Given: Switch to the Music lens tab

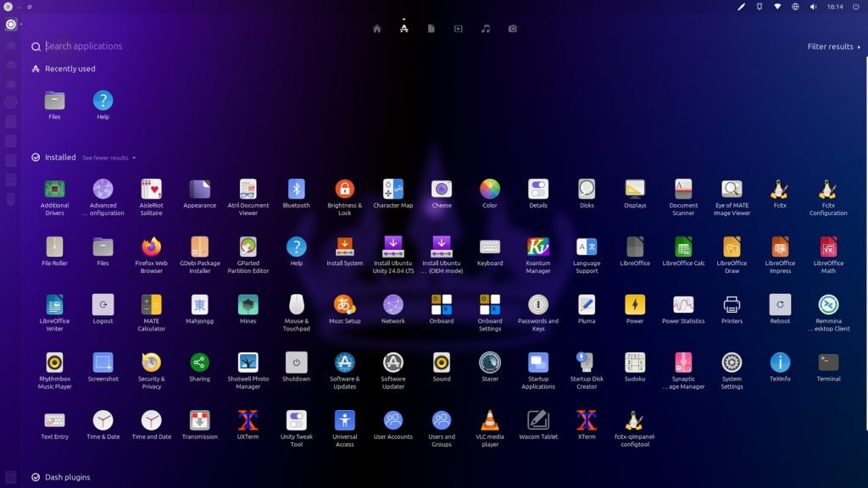Looking at the screenshot, I should 485,28.
